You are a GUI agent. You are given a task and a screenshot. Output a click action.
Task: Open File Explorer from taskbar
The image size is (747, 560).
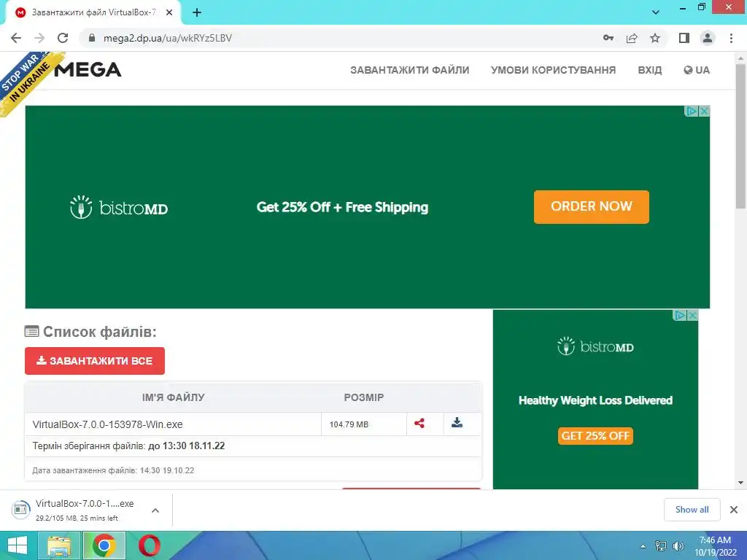[58, 545]
